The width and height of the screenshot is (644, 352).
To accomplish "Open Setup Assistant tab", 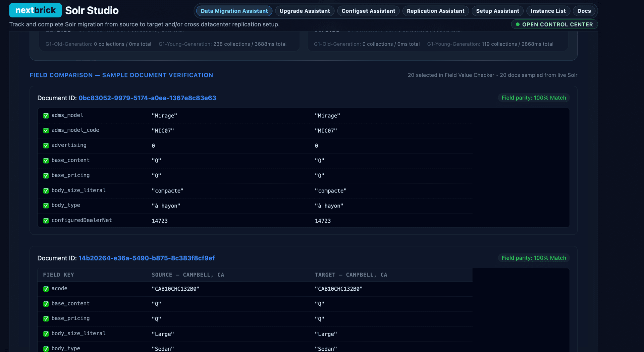I will tap(497, 11).
